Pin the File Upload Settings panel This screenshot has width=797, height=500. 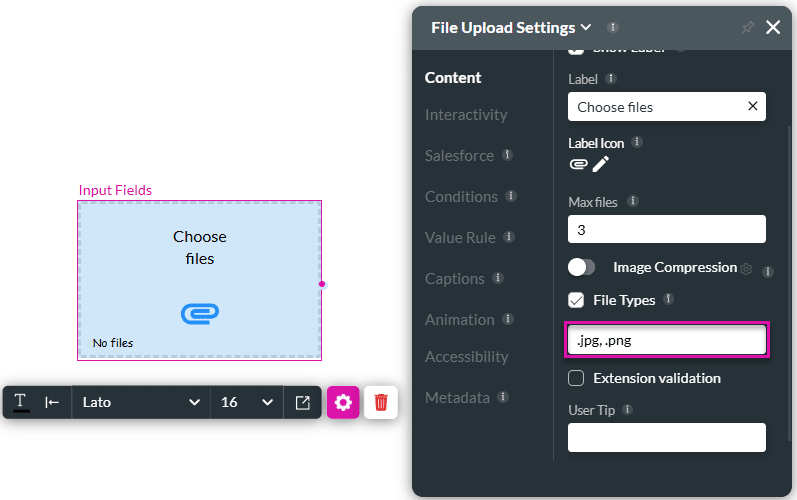tap(747, 27)
